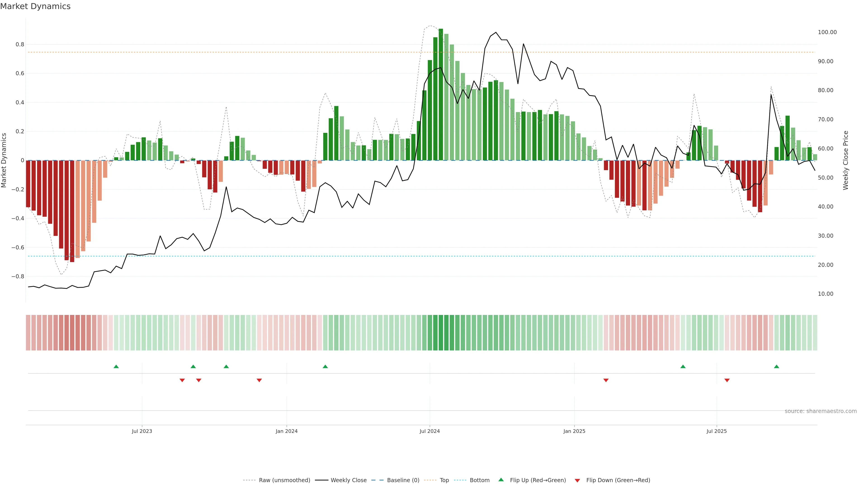
Task: Click the Jan 2025 axis label
Action: [574, 431]
